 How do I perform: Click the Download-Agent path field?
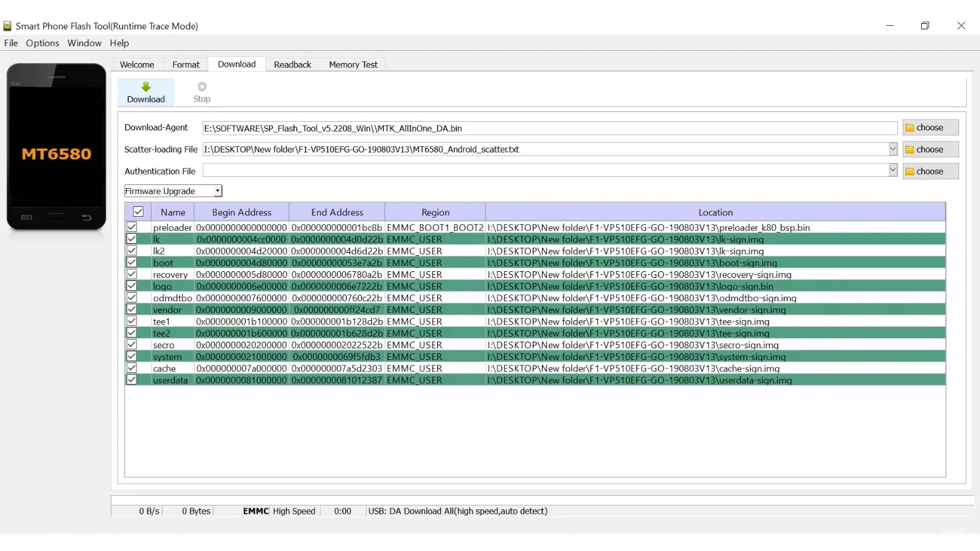(550, 128)
